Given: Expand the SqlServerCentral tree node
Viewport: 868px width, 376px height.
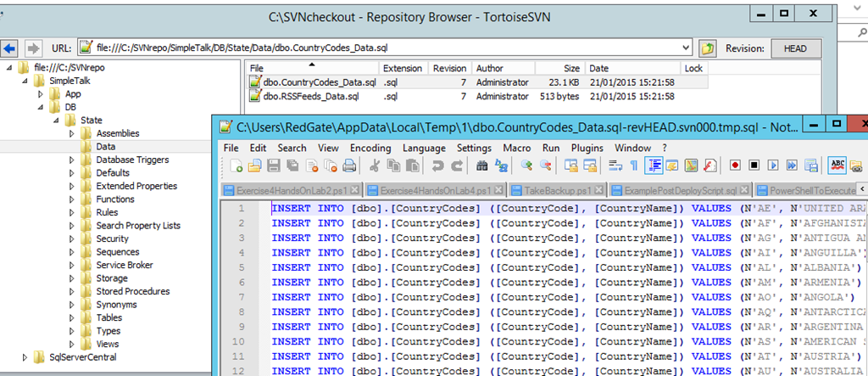Looking at the screenshot, I should coord(25,357).
